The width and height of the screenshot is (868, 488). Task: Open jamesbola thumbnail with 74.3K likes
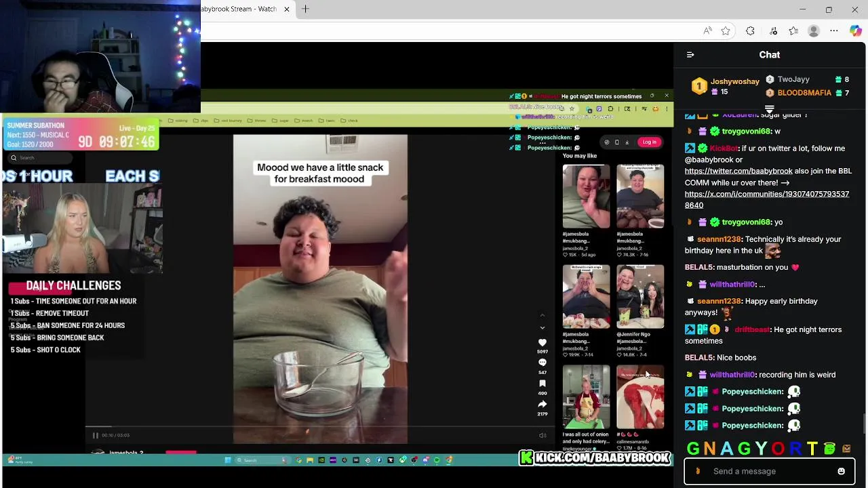(x=640, y=197)
